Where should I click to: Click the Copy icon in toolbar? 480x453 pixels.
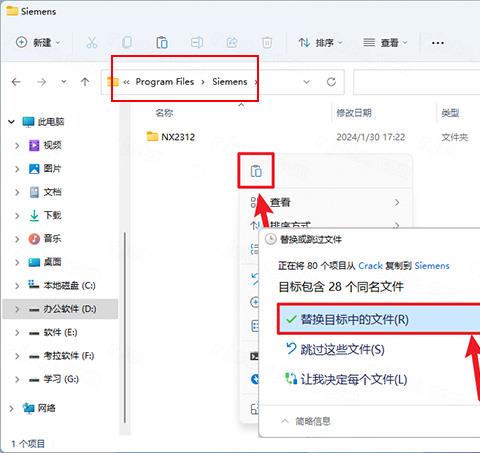[x=127, y=43]
